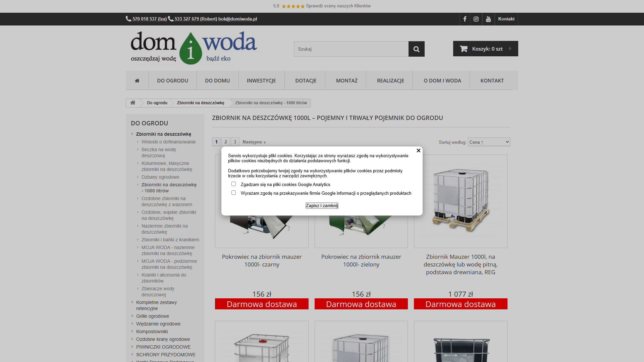Open the Sortuj według dropdown
The image size is (644, 362).
tap(489, 142)
